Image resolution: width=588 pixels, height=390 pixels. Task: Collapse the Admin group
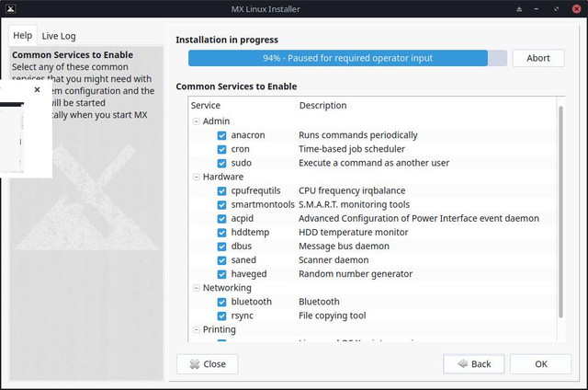(196, 121)
